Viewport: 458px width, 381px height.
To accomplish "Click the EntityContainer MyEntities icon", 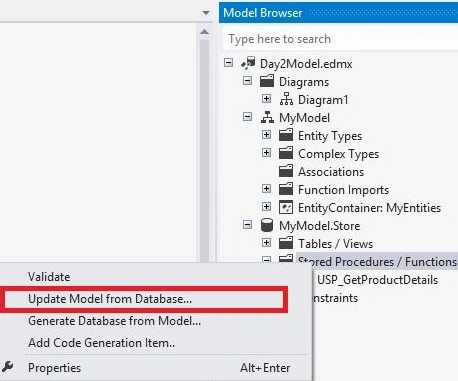I will 286,207.
